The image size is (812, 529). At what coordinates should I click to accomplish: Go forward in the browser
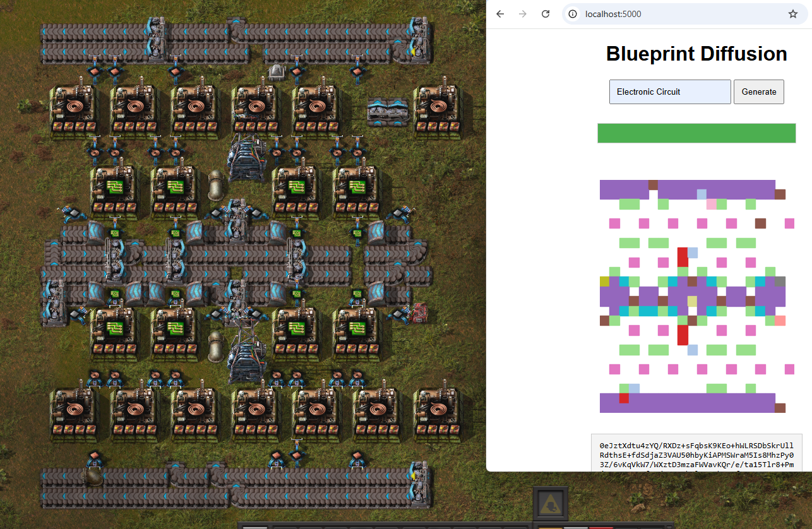tap(523, 14)
